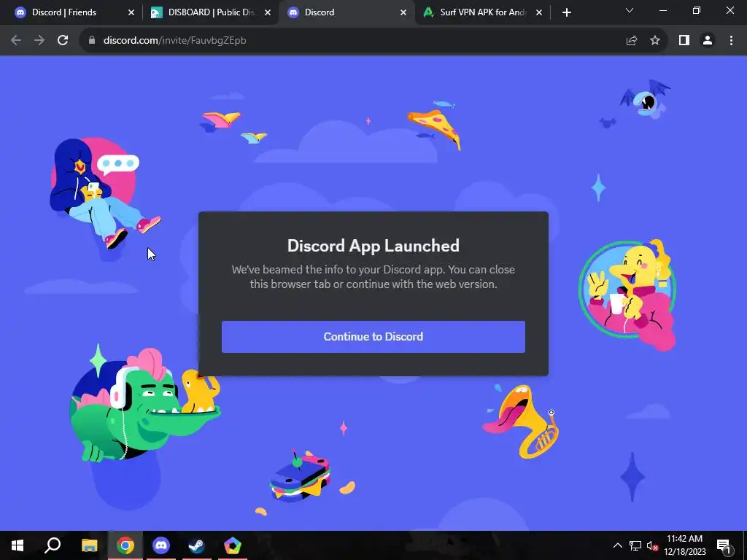The height and width of the screenshot is (560, 747).
Task: Open the clock showing 11:42 AM
Action: pyautogui.click(x=684, y=545)
